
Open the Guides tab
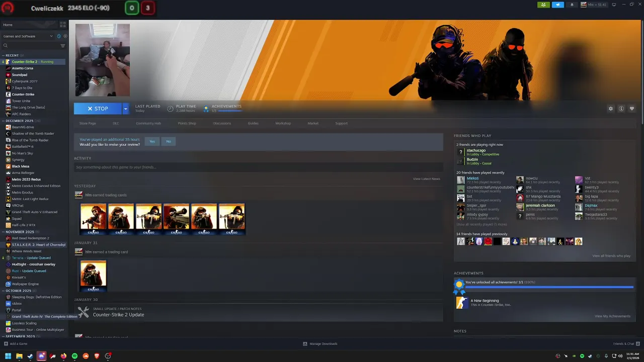coord(253,123)
